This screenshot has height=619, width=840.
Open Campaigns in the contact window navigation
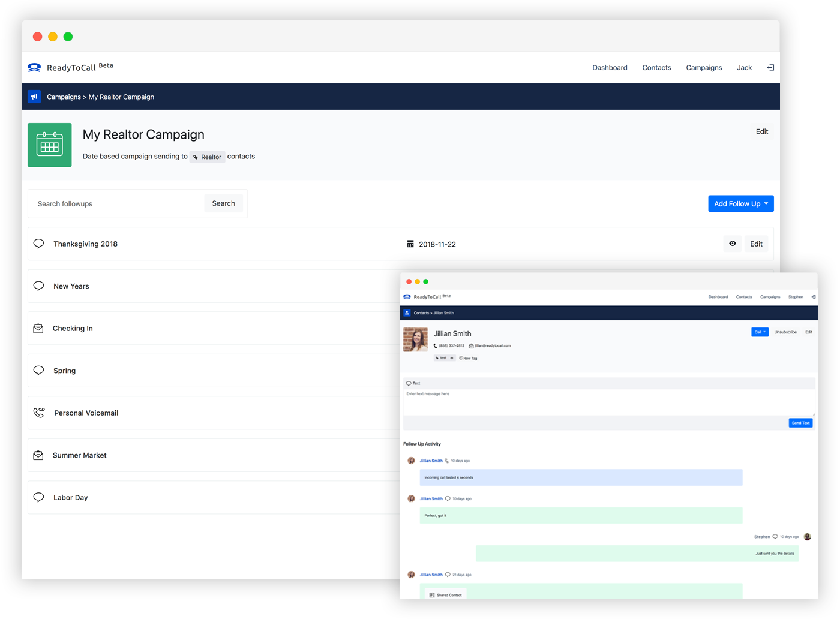click(x=770, y=297)
